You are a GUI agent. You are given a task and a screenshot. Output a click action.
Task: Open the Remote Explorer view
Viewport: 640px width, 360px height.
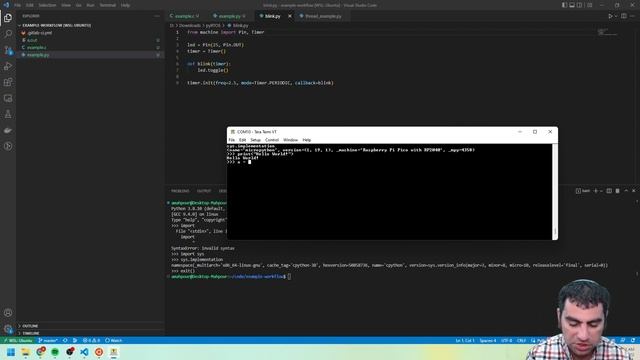tap(8, 98)
